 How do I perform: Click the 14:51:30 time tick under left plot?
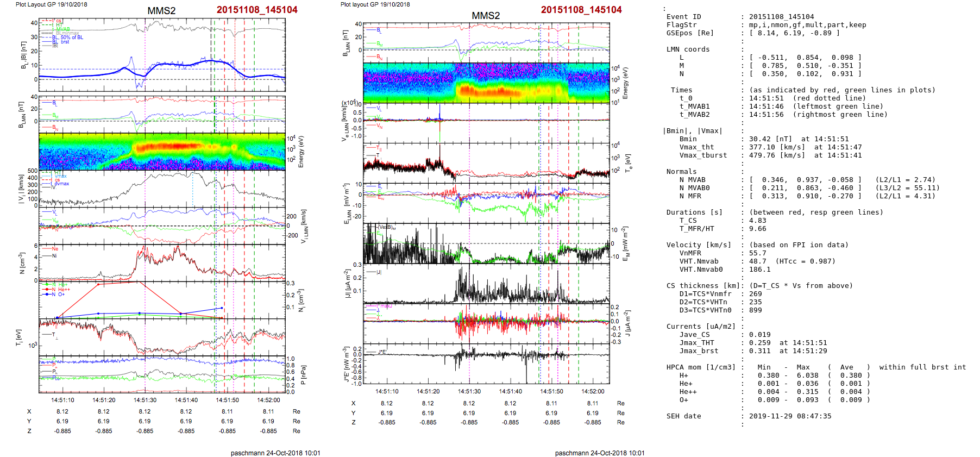tap(145, 400)
